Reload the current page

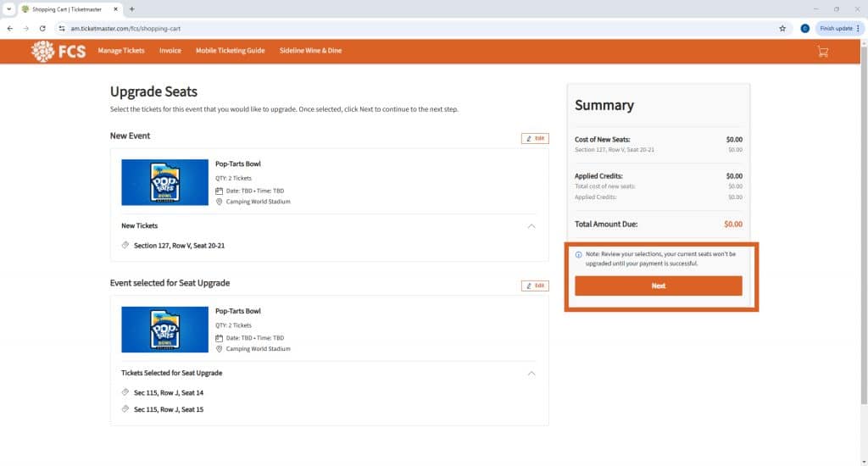(x=42, y=28)
